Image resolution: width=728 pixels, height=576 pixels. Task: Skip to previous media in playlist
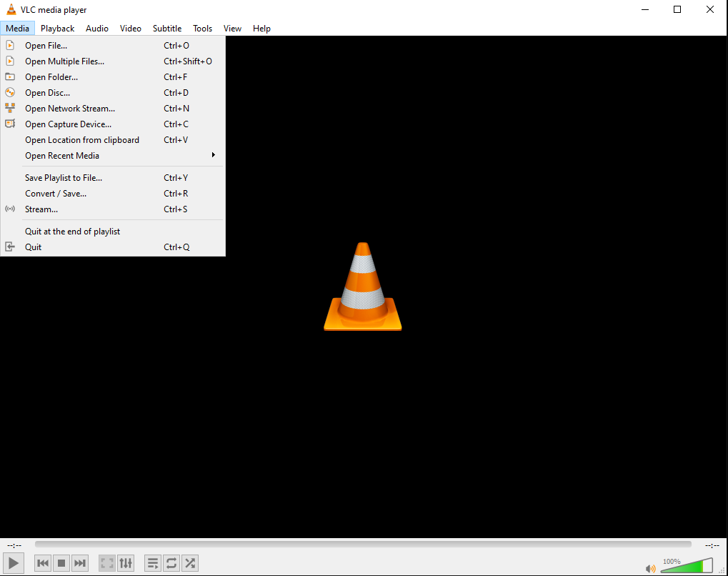click(x=43, y=563)
